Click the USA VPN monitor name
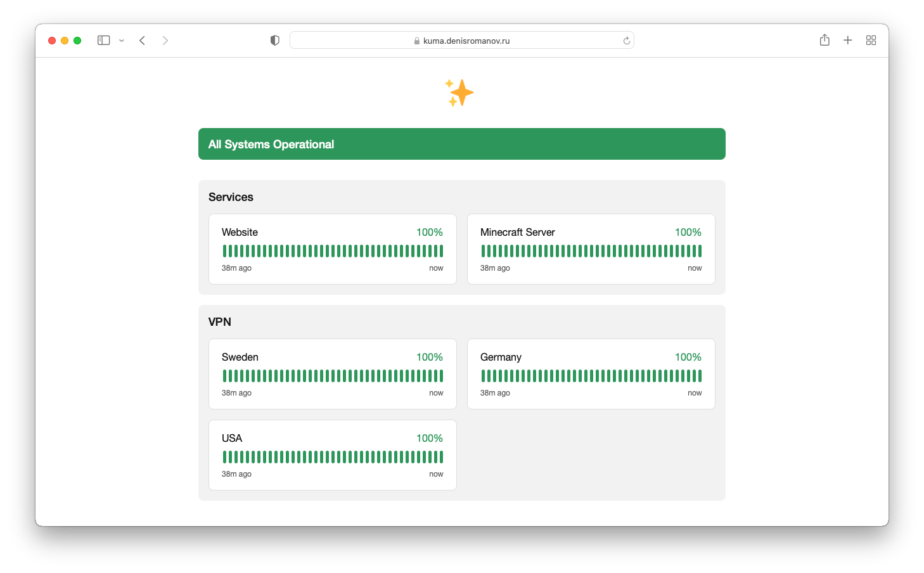The height and width of the screenshot is (573, 924). 232,439
